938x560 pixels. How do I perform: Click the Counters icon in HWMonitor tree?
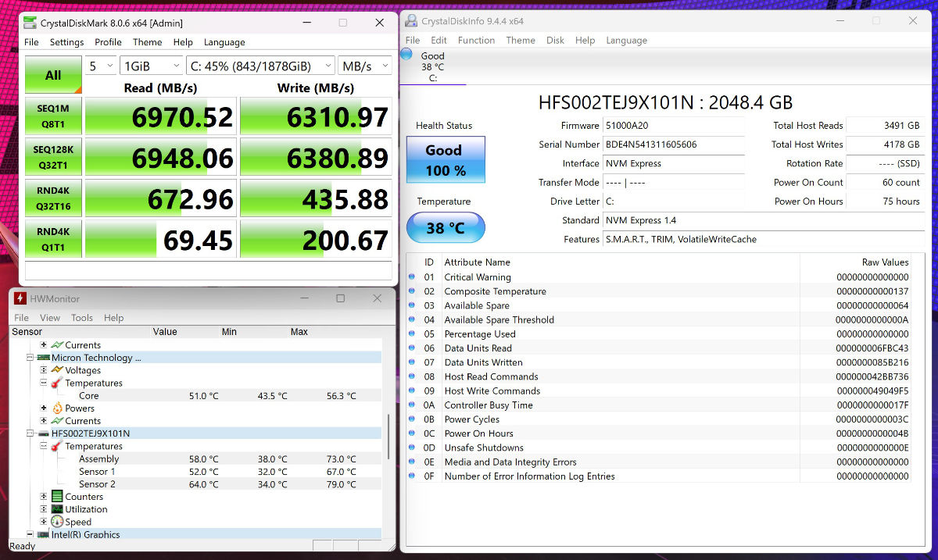(x=57, y=497)
